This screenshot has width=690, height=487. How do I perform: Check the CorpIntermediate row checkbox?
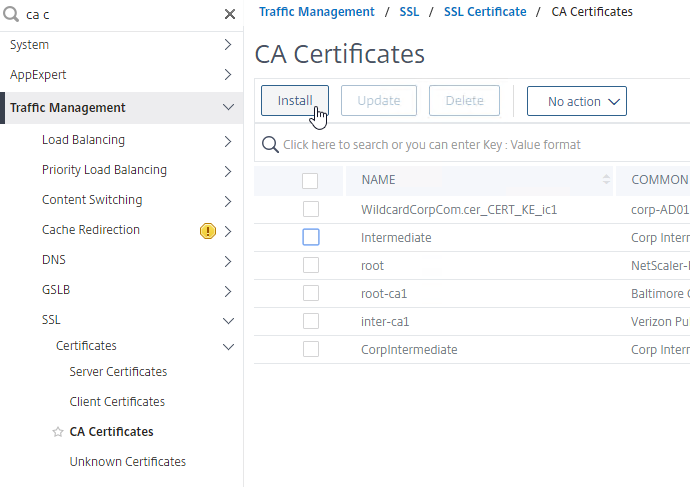pos(311,349)
